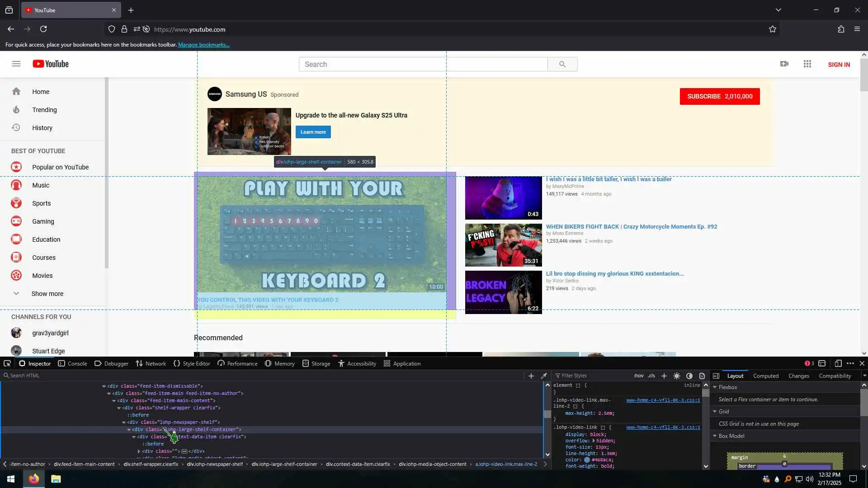The height and width of the screenshot is (488, 868).
Task: Collapse the lohp-newspaper-shelf div node
Action: [124, 422]
